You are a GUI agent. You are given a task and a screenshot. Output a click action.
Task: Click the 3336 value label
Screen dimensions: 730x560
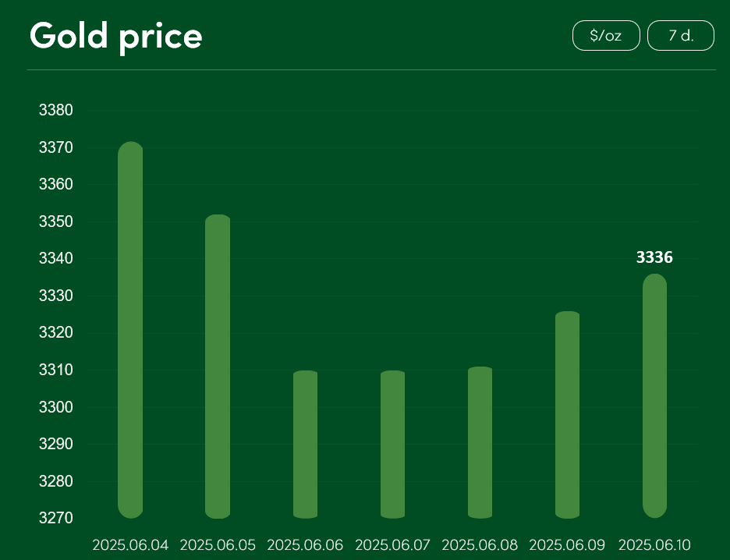(x=654, y=257)
